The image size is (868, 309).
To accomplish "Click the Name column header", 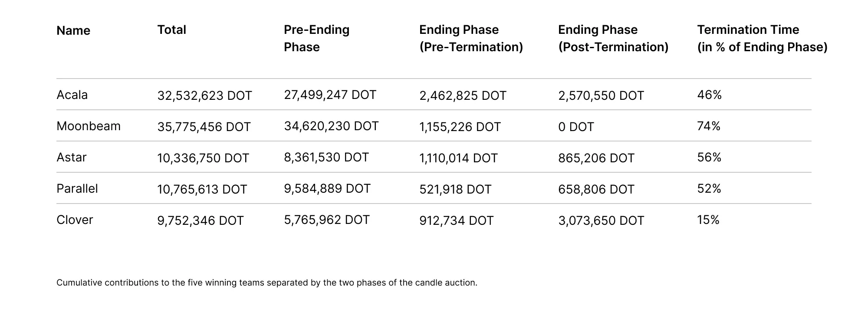I will click(73, 31).
